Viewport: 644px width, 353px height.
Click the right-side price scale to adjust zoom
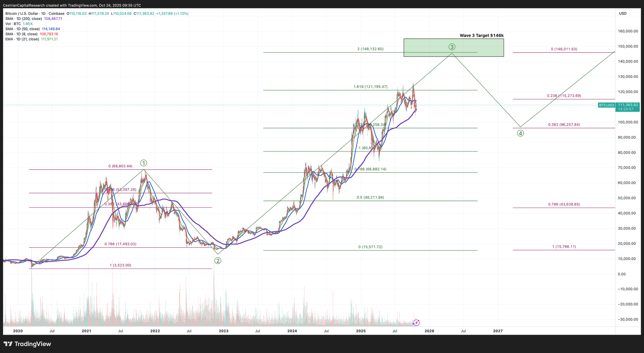pyautogui.click(x=629, y=177)
